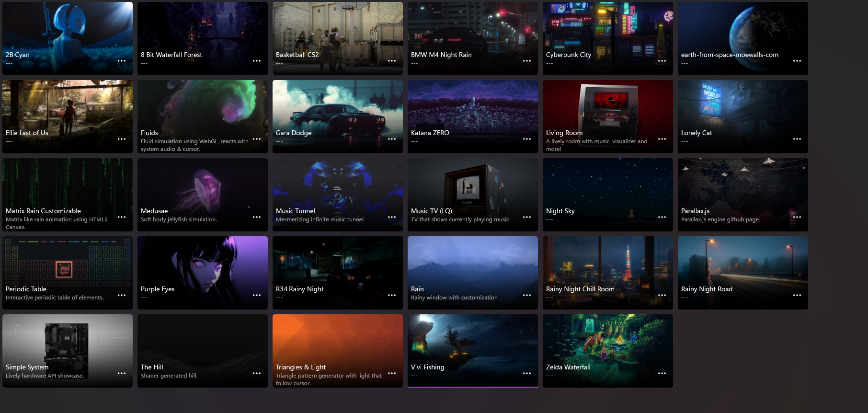This screenshot has width=868, height=413.
Task: Open more options for Triangles & Light
Action: (392, 373)
